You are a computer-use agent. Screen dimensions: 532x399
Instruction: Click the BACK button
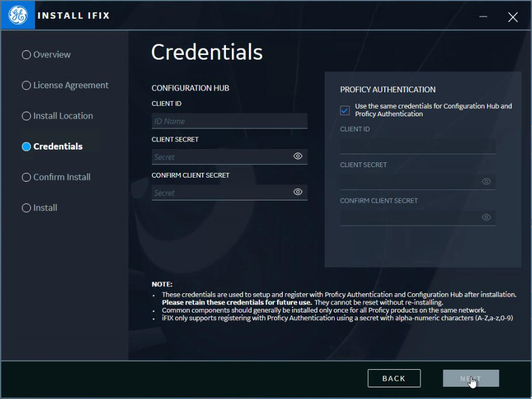(394, 379)
